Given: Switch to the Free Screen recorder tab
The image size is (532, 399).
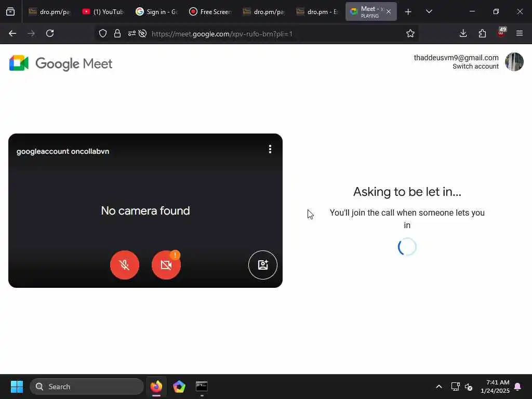Looking at the screenshot, I should tap(210, 12).
